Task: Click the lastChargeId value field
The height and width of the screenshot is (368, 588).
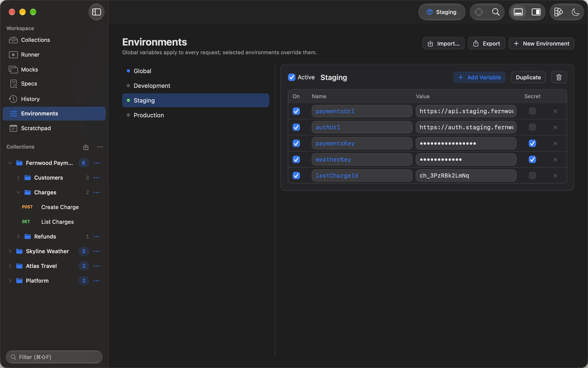Action: point(466,175)
